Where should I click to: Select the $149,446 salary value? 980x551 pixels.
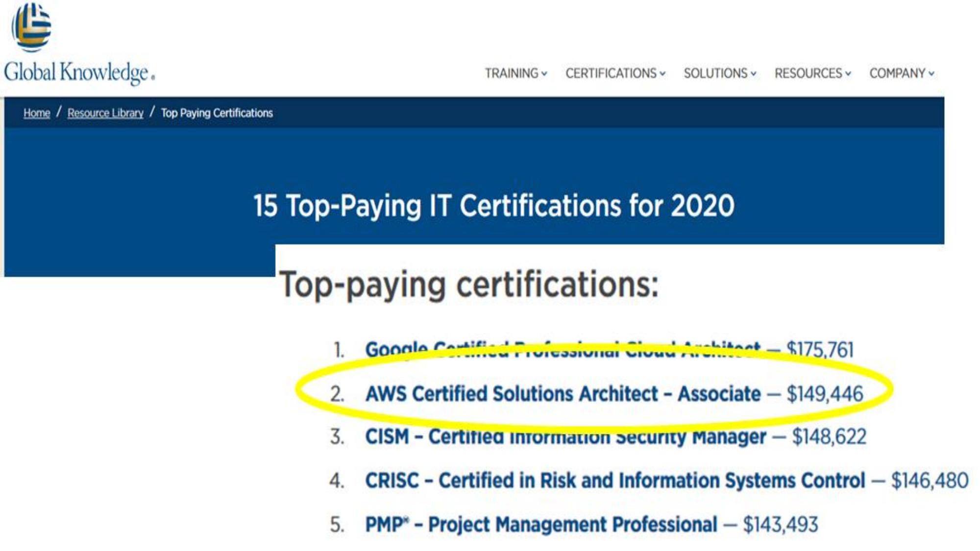pyautogui.click(x=825, y=394)
